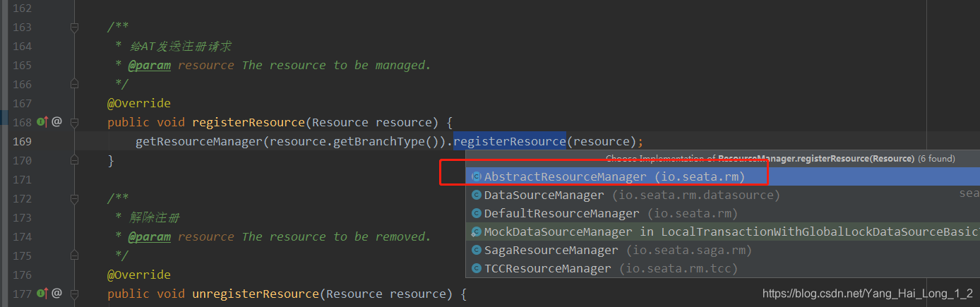Fold the registerResource method at line 168
This screenshot has height=307, width=980.
(75, 122)
